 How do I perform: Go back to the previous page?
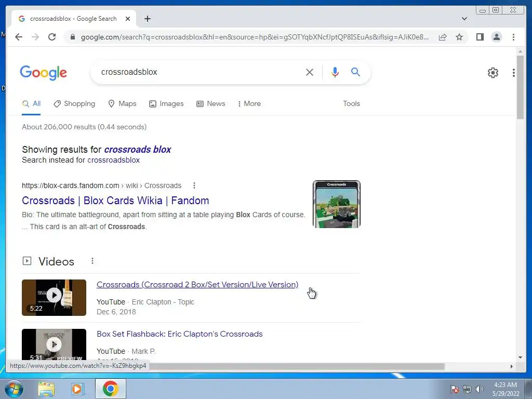click(19, 37)
